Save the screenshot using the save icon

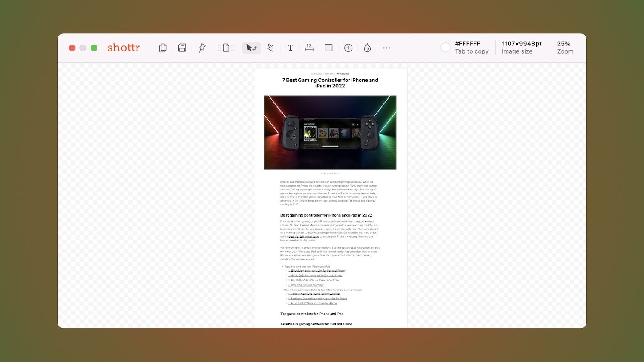182,48
